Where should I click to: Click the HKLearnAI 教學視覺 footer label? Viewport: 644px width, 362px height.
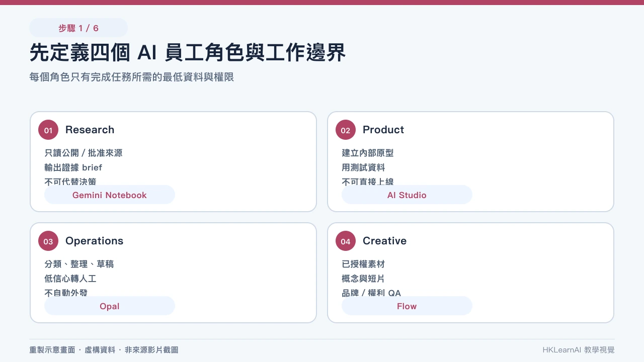click(579, 350)
